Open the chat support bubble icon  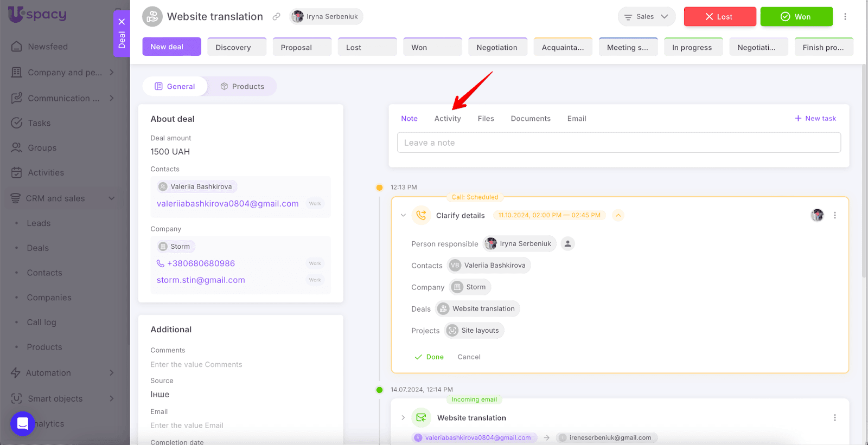pos(23,423)
